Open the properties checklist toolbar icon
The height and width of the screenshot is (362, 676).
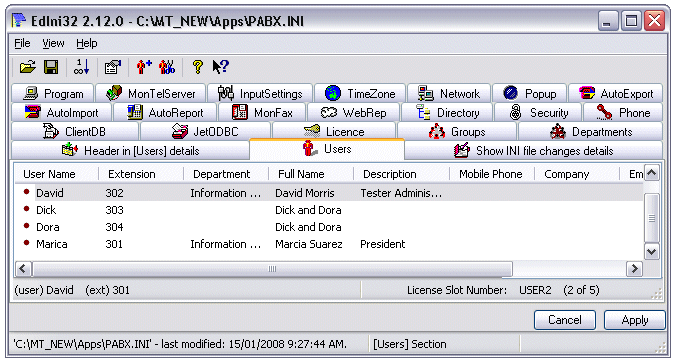click(113, 67)
